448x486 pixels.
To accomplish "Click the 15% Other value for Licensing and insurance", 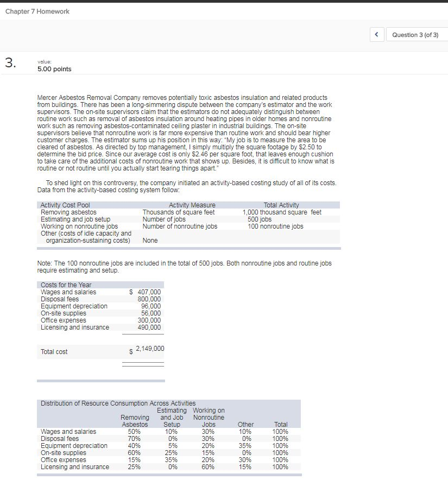I will point(245,467).
